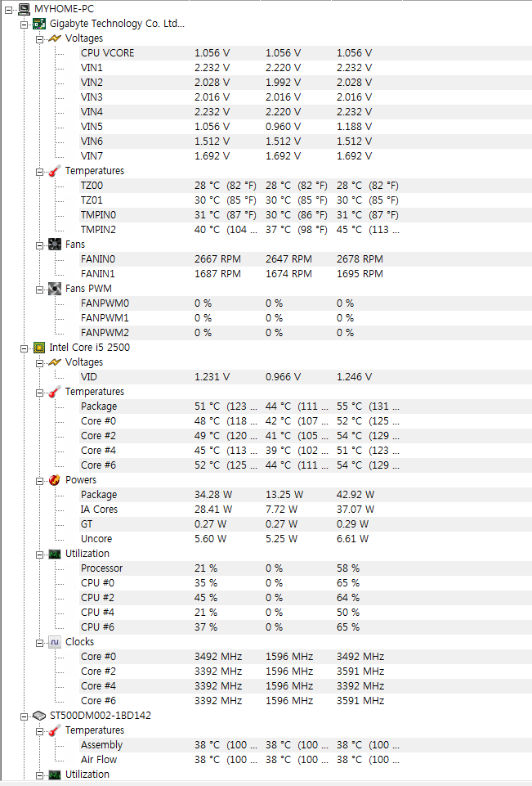
Task: Click the ST500DM002 hard drive icon
Action: pos(39,716)
